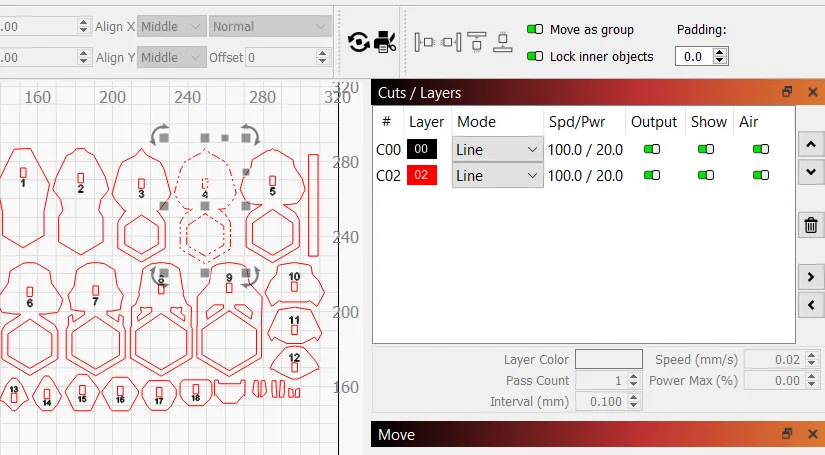Click Spd/Pwr value of layer C02
This screenshot has width=825, height=455.
585,176
